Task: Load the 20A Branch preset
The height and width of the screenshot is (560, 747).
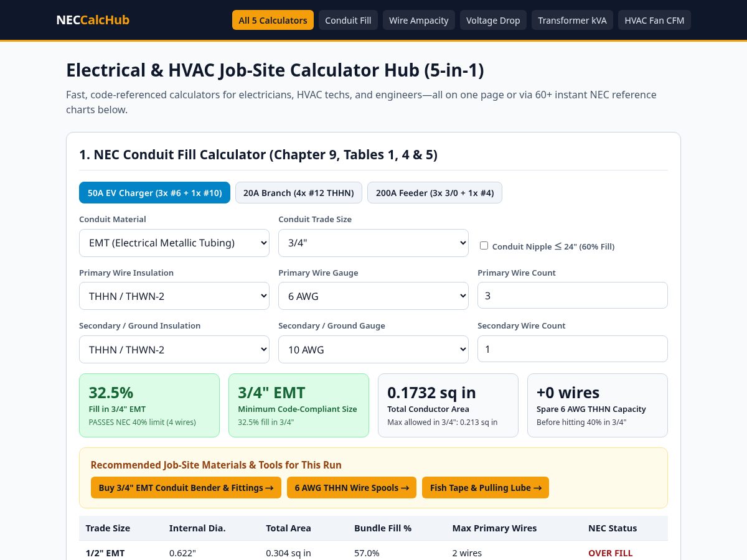Action: (x=299, y=193)
